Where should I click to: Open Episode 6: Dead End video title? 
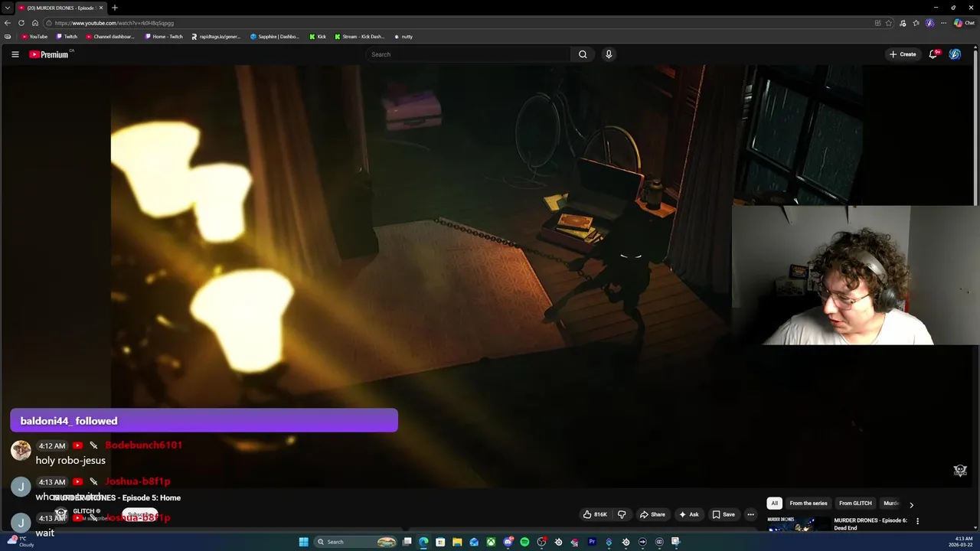tap(871, 523)
